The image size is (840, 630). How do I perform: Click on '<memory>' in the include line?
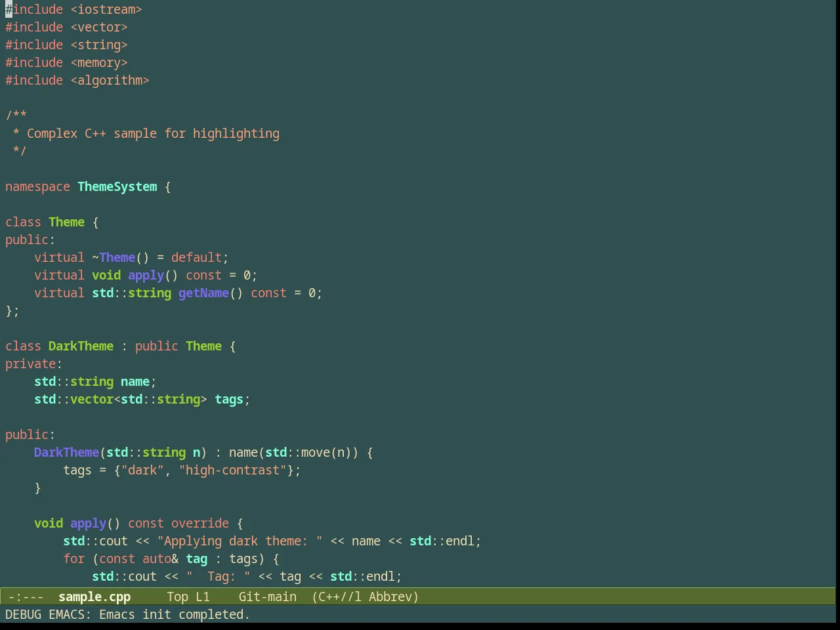click(x=99, y=62)
